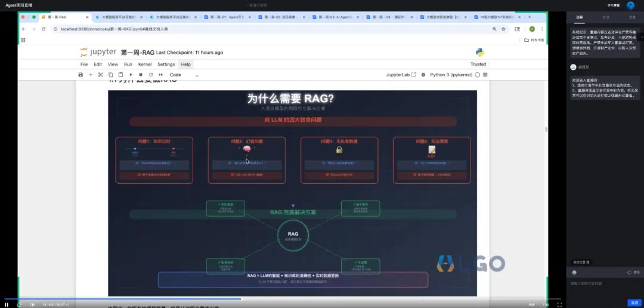Focus the Chrome address bar URL

coord(271,29)
